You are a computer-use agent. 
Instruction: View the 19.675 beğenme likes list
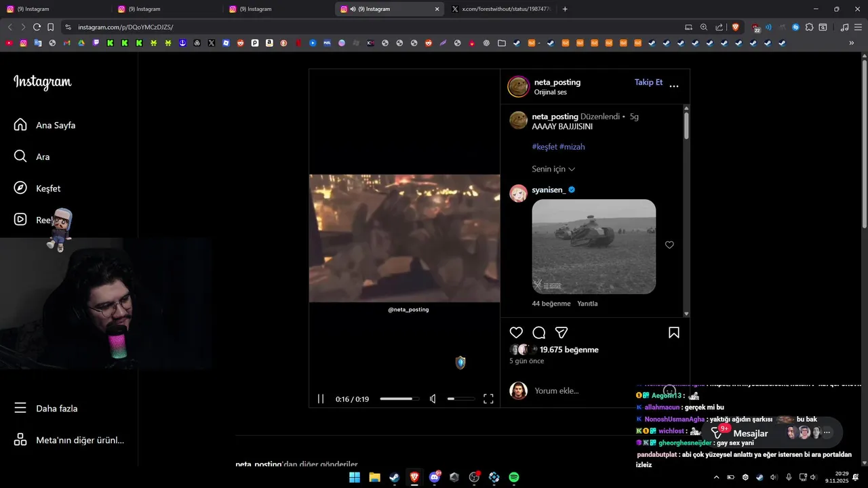569,350
